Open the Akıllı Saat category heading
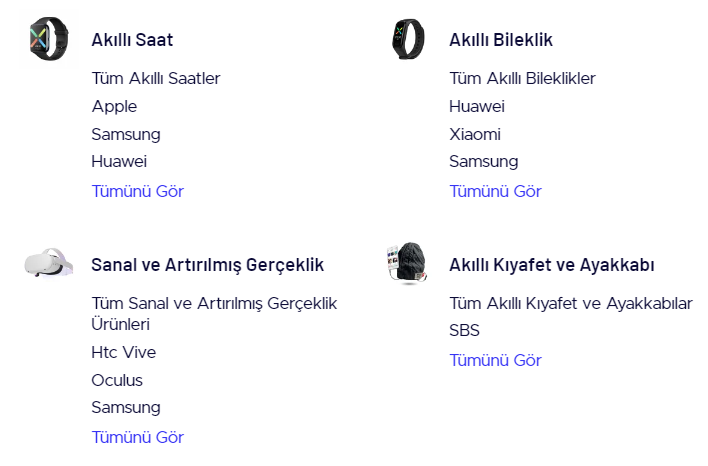 click(131, 40)
